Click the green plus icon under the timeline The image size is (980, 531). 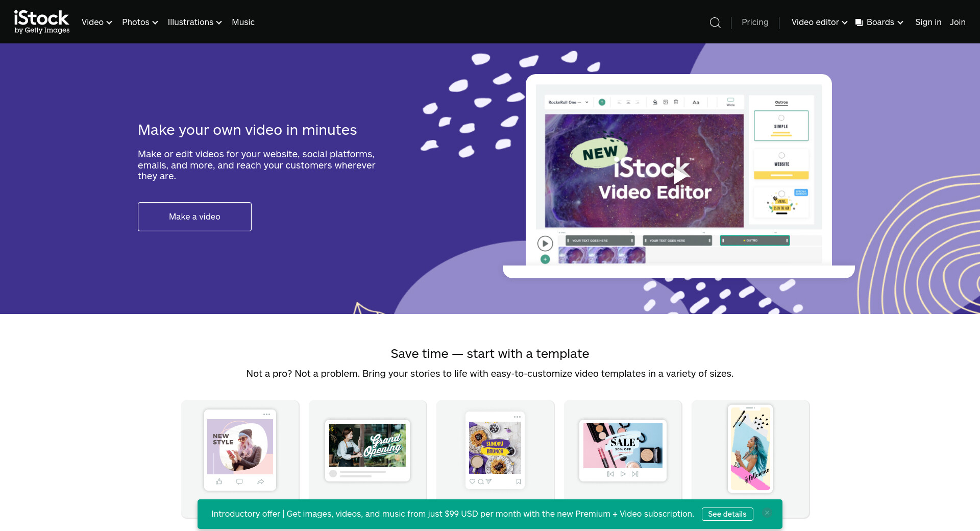(545, 259)
